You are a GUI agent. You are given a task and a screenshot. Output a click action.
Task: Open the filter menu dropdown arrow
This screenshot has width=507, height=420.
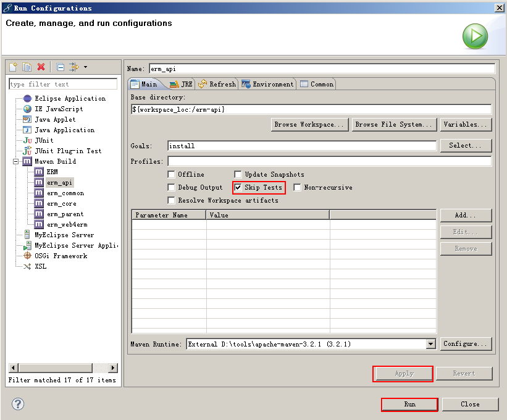[85, 67]
